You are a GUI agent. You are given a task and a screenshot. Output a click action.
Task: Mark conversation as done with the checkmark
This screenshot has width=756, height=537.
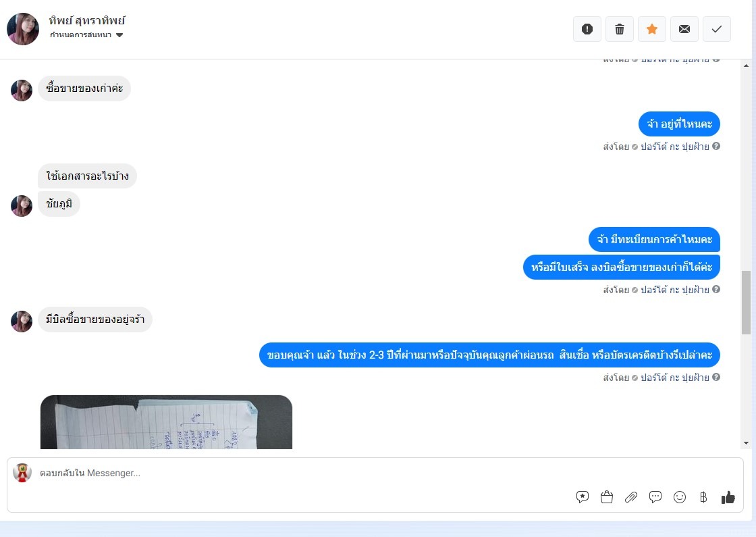717,29
